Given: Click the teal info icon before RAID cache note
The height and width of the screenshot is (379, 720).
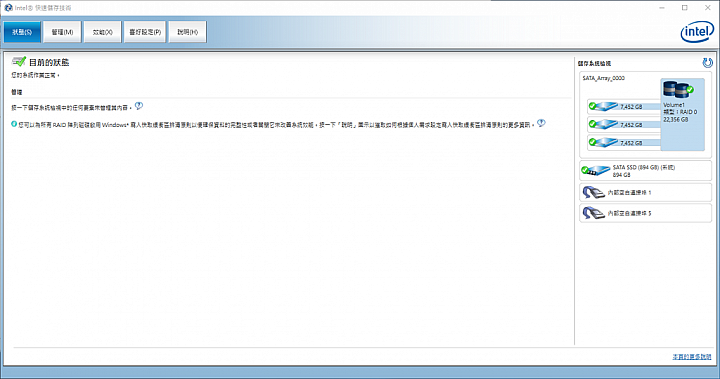Looking at the screenshot, I should pyautogui.click(x=14, y=124).
